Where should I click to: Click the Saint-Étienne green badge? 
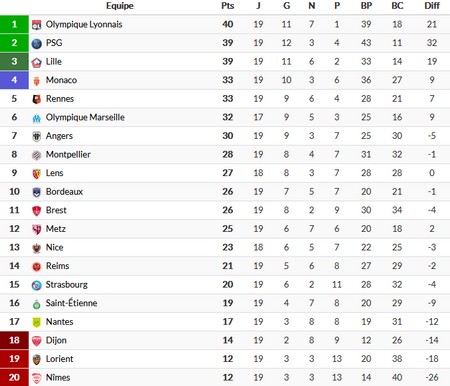point(37,304)
